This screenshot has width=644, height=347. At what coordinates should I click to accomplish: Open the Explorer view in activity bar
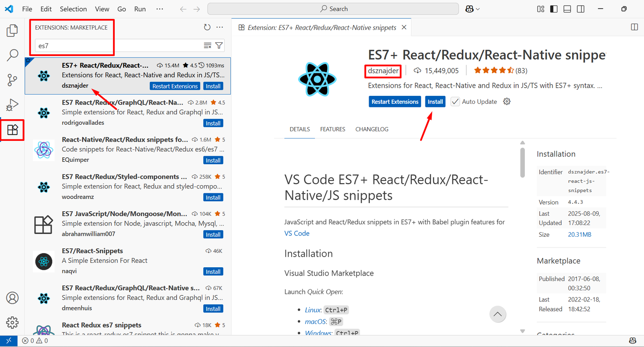[x=12, y=31]
